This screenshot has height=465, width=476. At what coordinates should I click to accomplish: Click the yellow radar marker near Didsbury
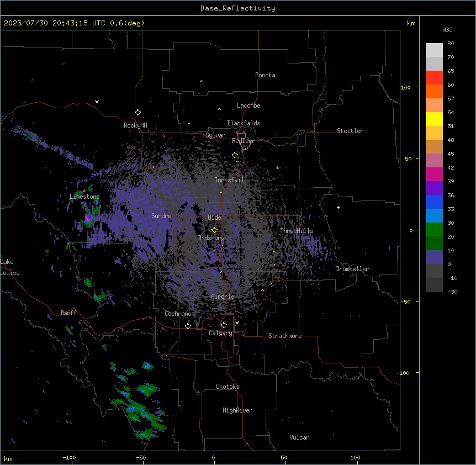pos(215,230)
